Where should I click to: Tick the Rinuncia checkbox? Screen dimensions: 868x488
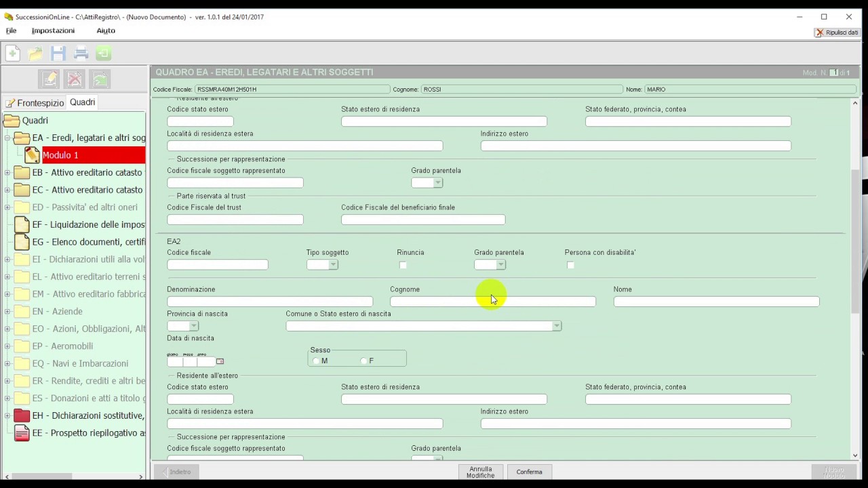click(x=403, y=265)
